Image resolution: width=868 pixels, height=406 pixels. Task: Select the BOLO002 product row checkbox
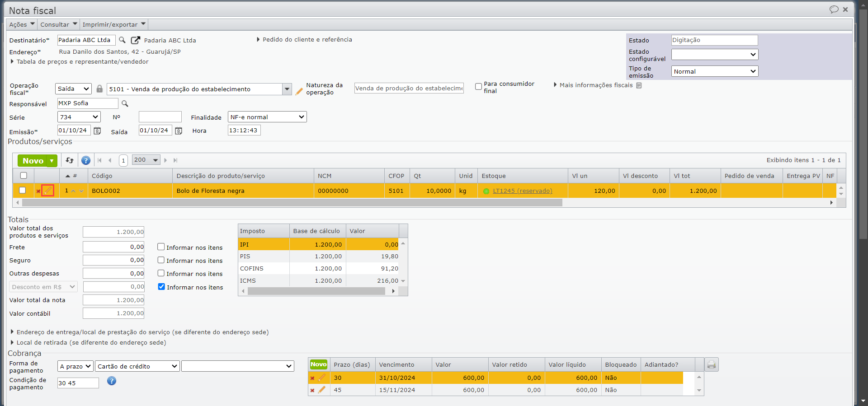coord(23,191)
